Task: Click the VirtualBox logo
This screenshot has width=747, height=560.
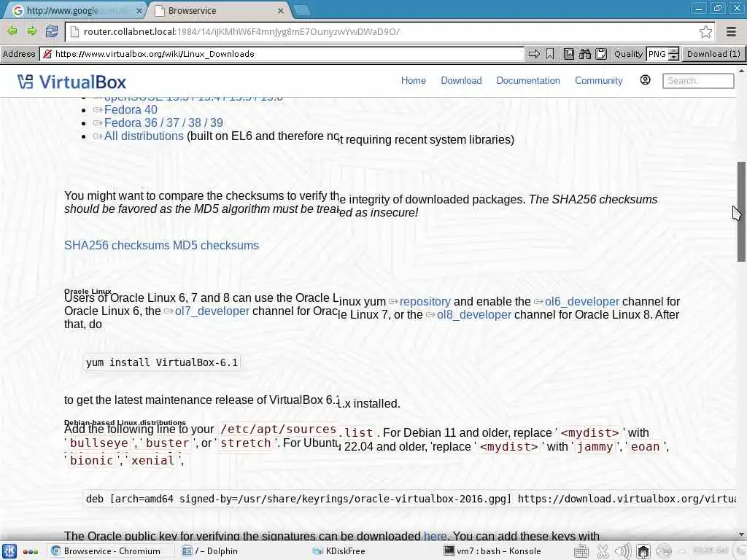Action: pos(71,82)
